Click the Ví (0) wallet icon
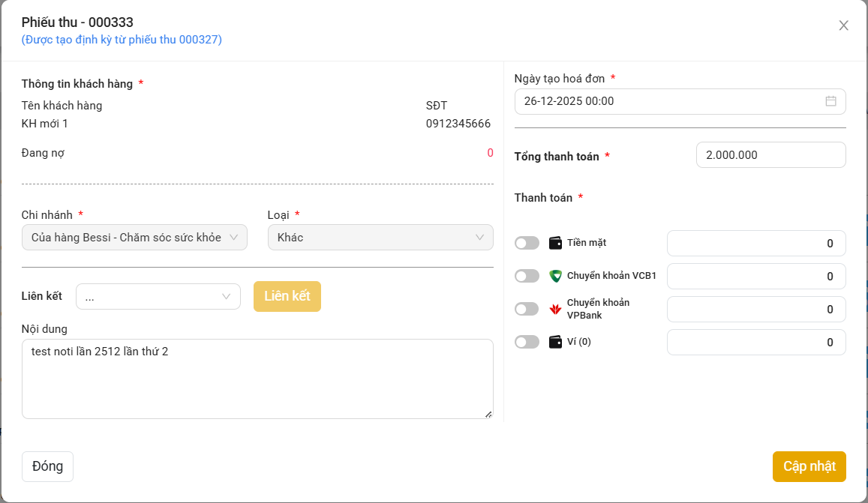 [556, 342]
